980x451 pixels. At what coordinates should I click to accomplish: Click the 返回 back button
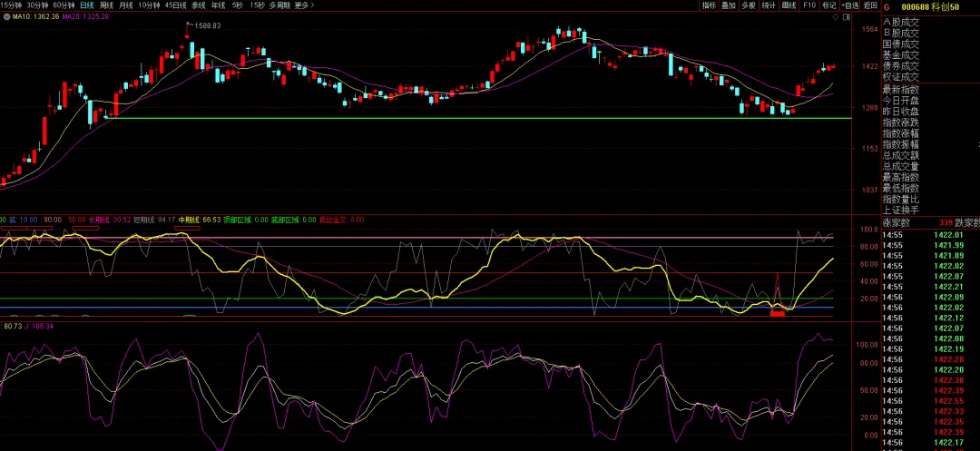click(x=870, y=5)
